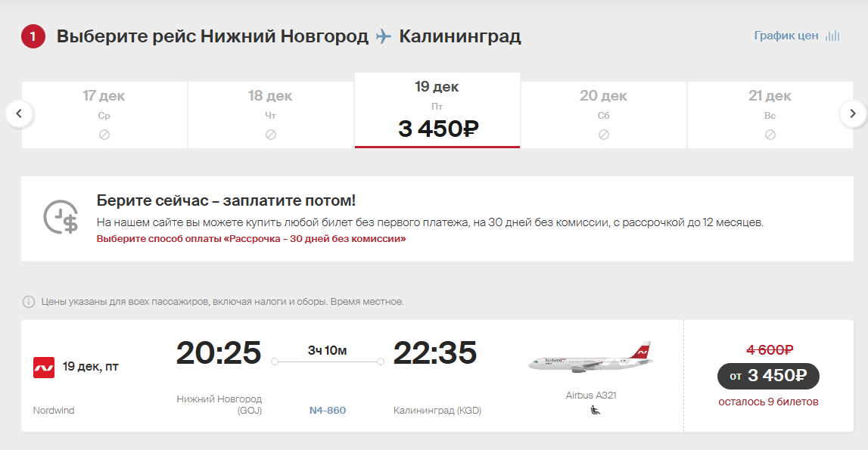
Task: Click the seat icon under Airbus A321
Action: coord(595,410)
